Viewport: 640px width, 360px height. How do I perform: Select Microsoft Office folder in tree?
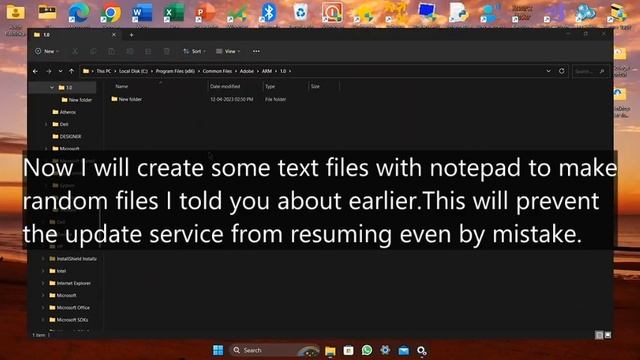(69, 308)
